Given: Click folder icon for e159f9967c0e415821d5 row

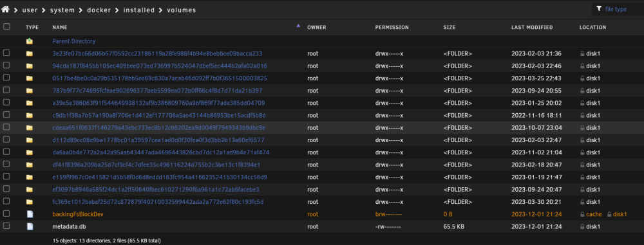Looking at the screenshot, I should point(29,177).
